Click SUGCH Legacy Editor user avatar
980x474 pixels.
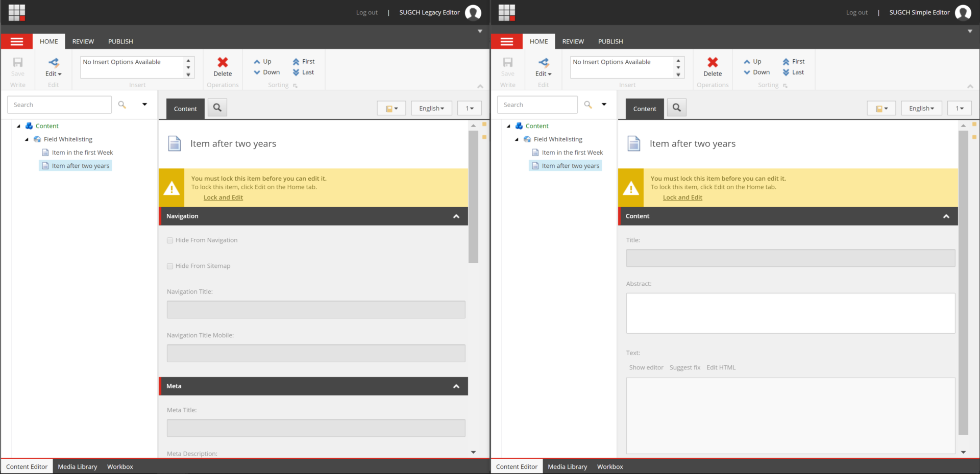[473, 12]
